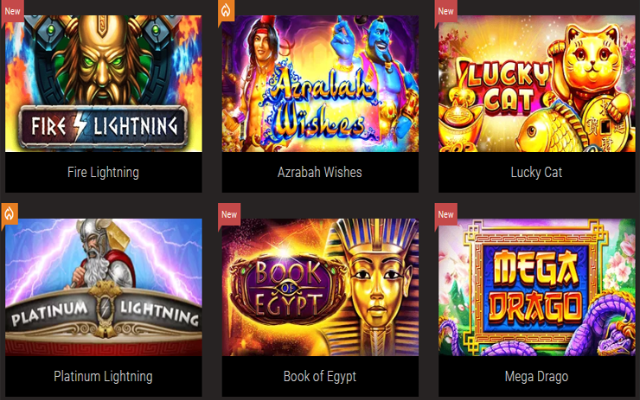Open the Platinum Lightning game thumbnail
This screenshot has width=640, height=400.
click(x=103, y=287)
